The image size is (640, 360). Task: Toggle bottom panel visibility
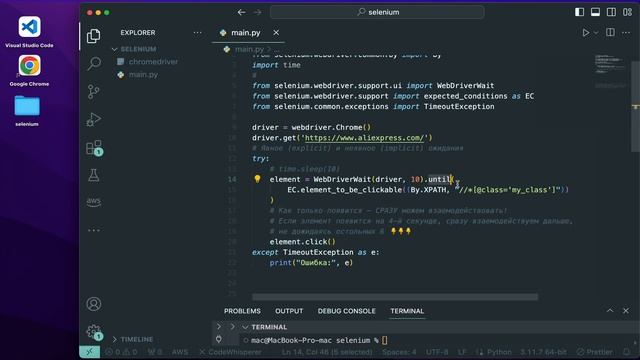click(596, 12)
